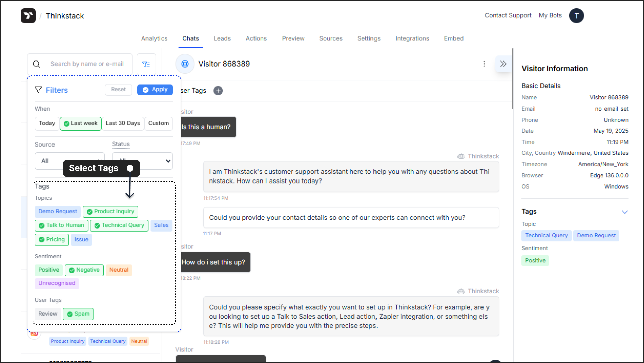Toggle Technical Query tag in filters
The height and width of the screenshot is (363, 644).
pos(119,225)
